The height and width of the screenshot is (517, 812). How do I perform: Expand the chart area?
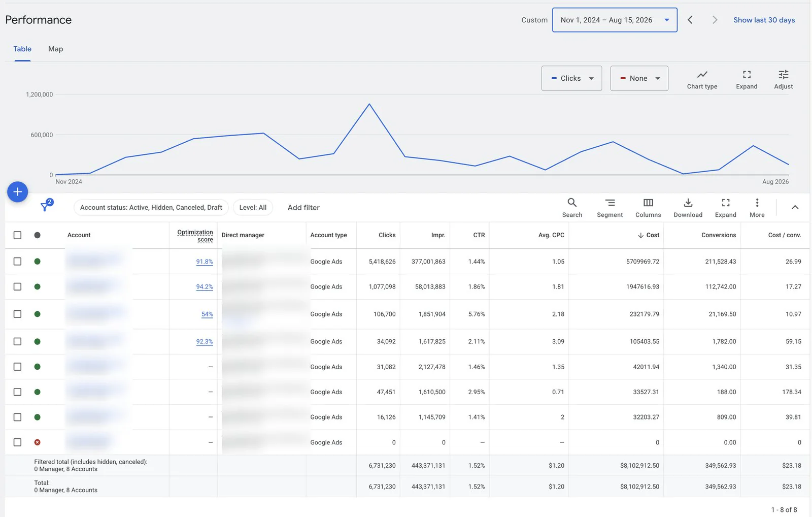tap(747, 79)
